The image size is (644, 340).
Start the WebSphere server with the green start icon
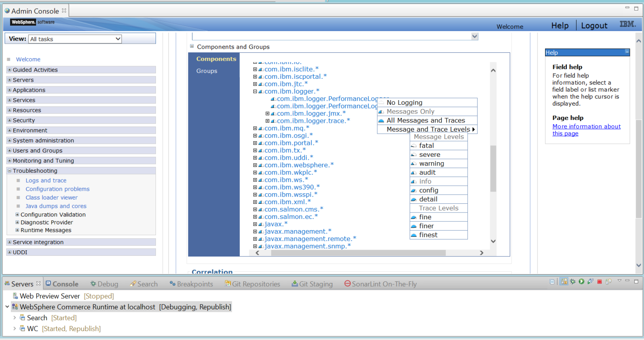tap(582, 281)
